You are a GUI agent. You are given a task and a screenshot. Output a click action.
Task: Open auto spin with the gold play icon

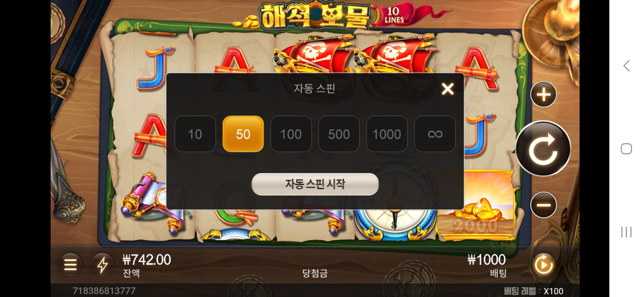[544, 265]
